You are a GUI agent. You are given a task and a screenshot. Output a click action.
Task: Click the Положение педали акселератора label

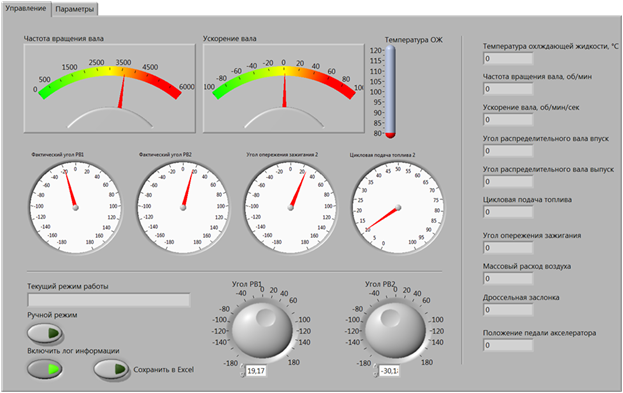click(539, 333)
